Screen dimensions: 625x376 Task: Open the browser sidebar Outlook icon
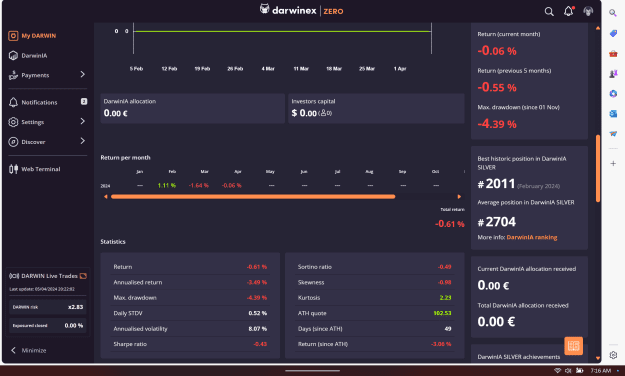613,114
